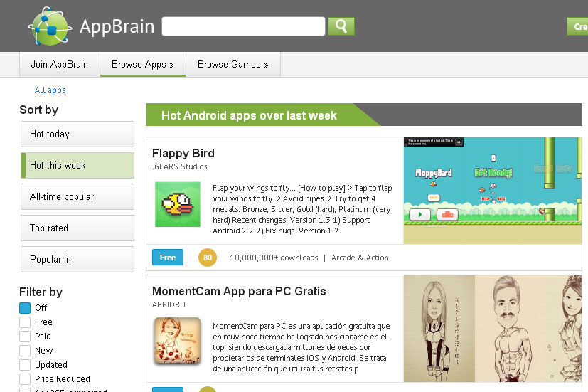
Task: Select the Hot today sort option
Action: (77, 134)
